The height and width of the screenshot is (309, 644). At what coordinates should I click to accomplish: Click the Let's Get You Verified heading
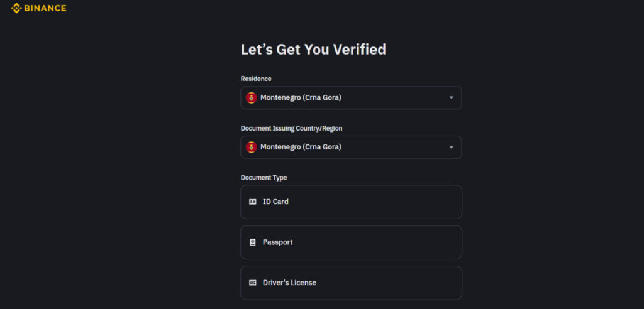pyautogui.click(x=313, y=50)
